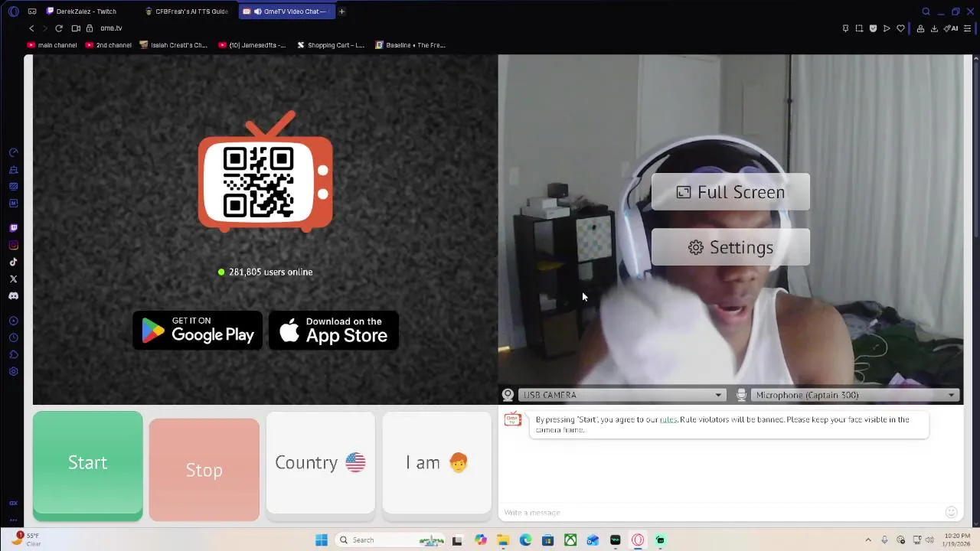
Task: Open a new browser tab
Action: click(x=342, y=11)
